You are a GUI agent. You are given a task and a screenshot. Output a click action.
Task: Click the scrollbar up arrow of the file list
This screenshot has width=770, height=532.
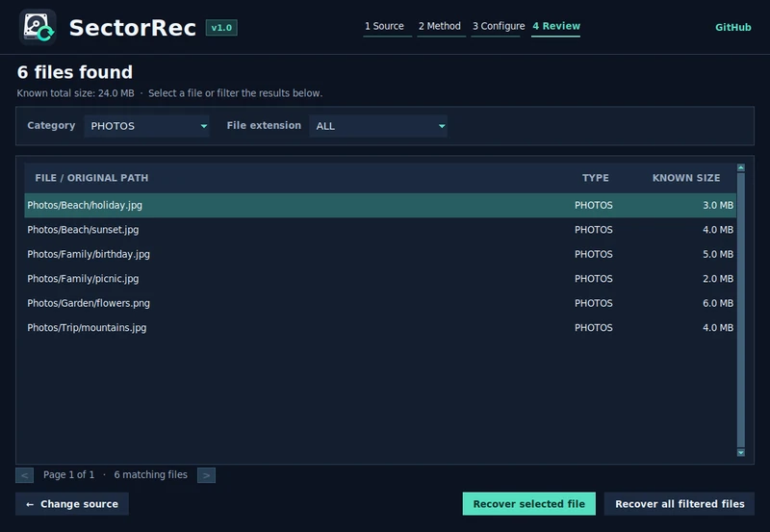[741, 167]
